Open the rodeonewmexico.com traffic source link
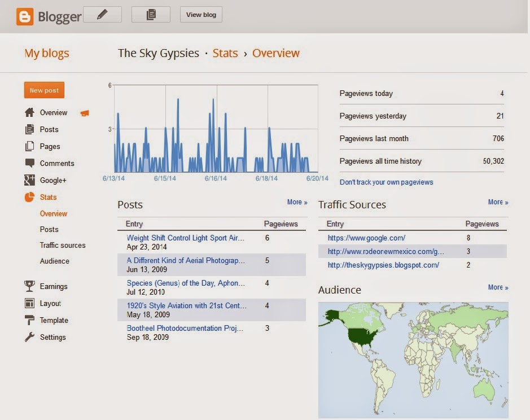The width and height of the screenshot is (530, 420). pos(386,251)
